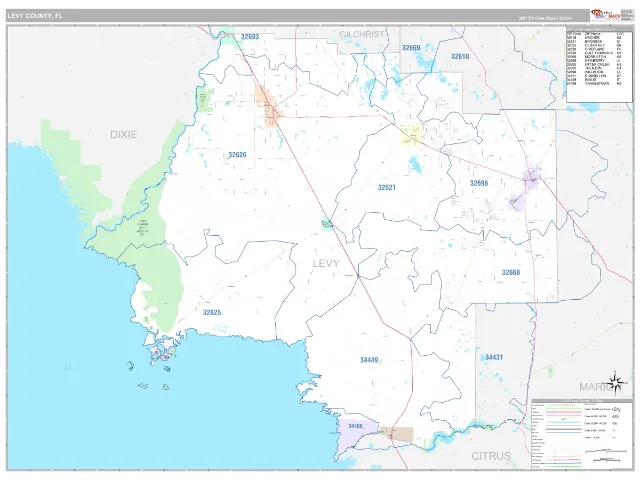Click the ARCHER row in ZIP index table
This screenshot has height=480, width=640.
pyautogui.click(x=595, y=38)
